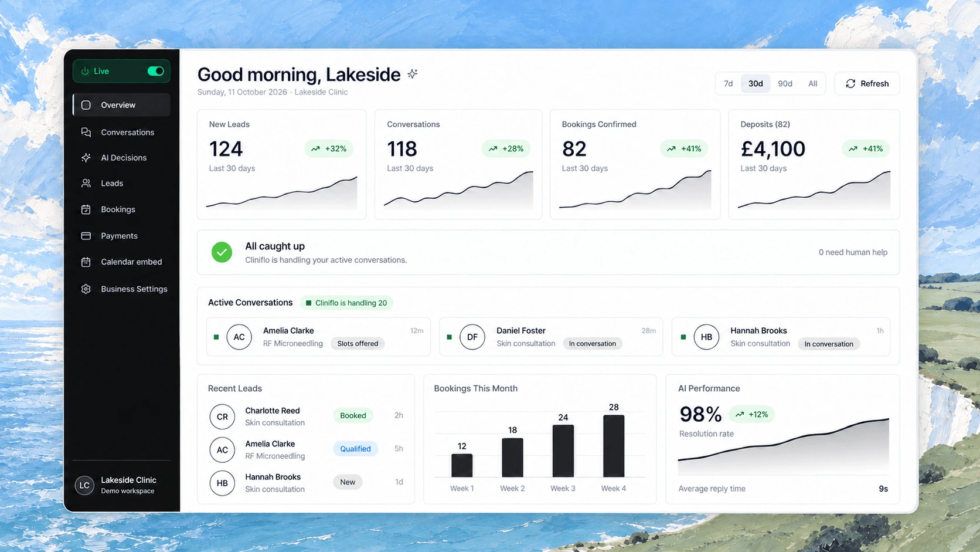
Task: Click the '118' conversations value
Action: pyautogui.click(x=402, y=149)
